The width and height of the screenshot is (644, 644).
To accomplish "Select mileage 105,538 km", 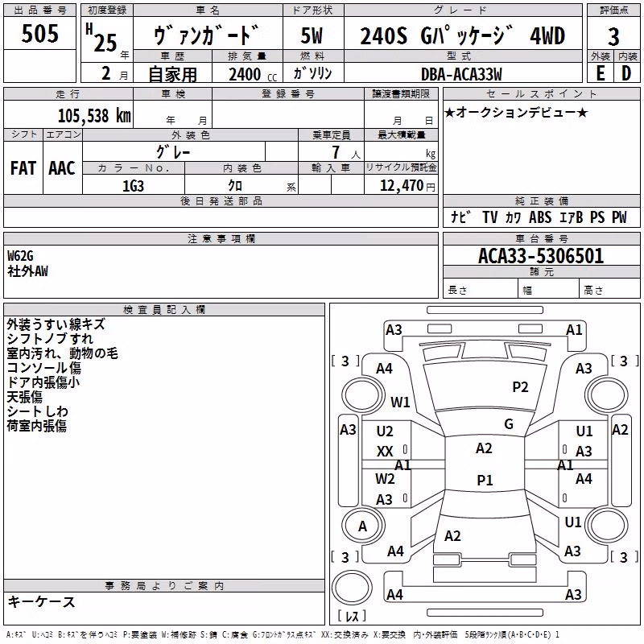I will [94, 115].
